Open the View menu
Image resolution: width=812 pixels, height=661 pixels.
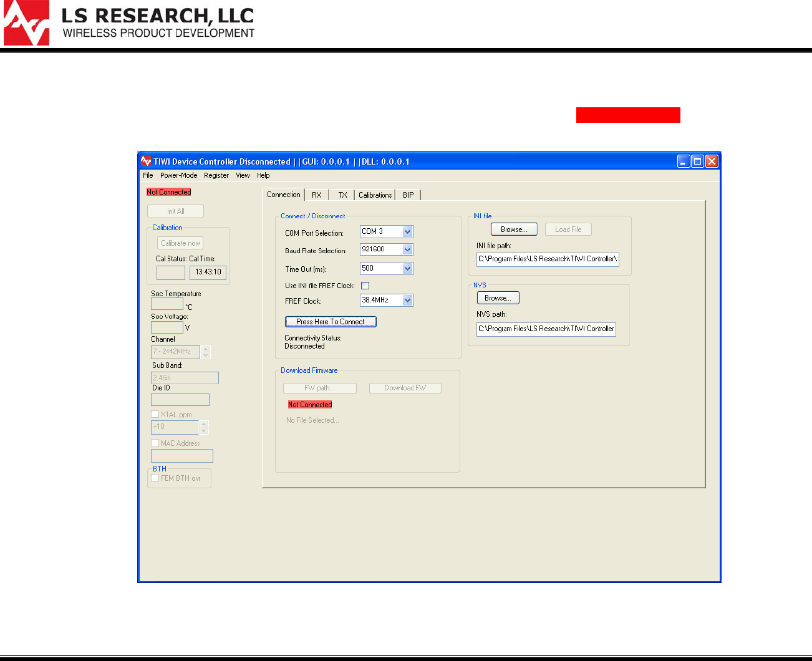click(243, 176)
